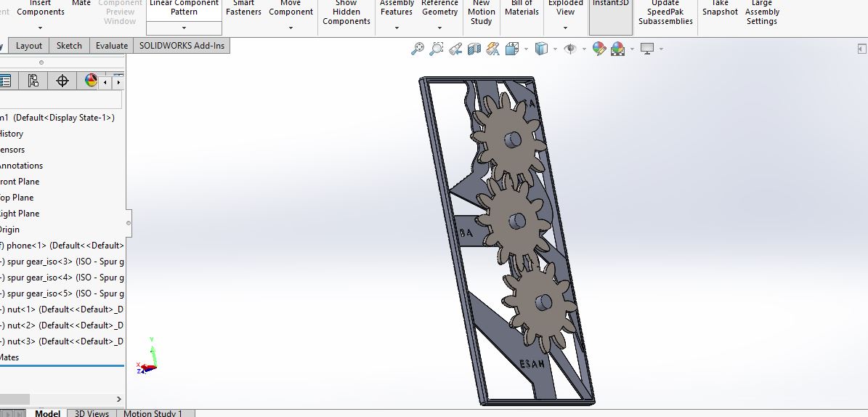Switch to the Evaluate tab
The width and height of the screenshot is (868, 417).
[112, 45]
